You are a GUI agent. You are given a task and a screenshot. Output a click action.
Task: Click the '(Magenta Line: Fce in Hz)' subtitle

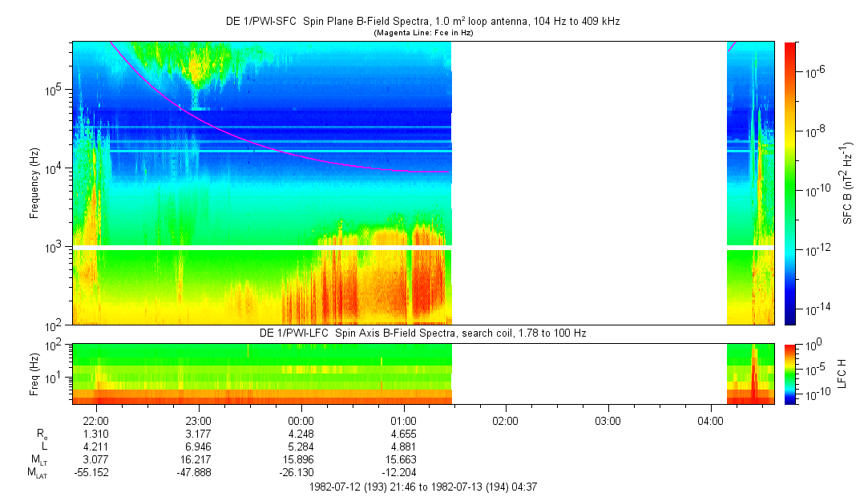(x=423, y=33)
